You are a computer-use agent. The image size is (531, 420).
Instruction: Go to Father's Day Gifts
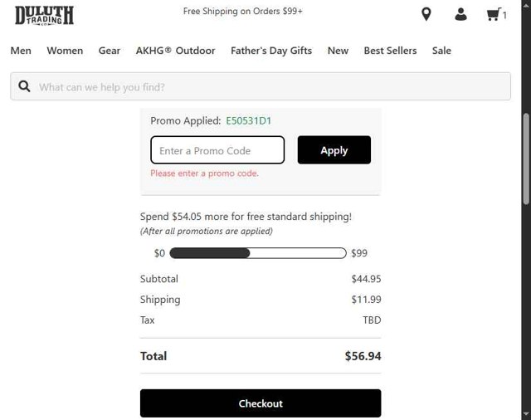click(271, 51)
